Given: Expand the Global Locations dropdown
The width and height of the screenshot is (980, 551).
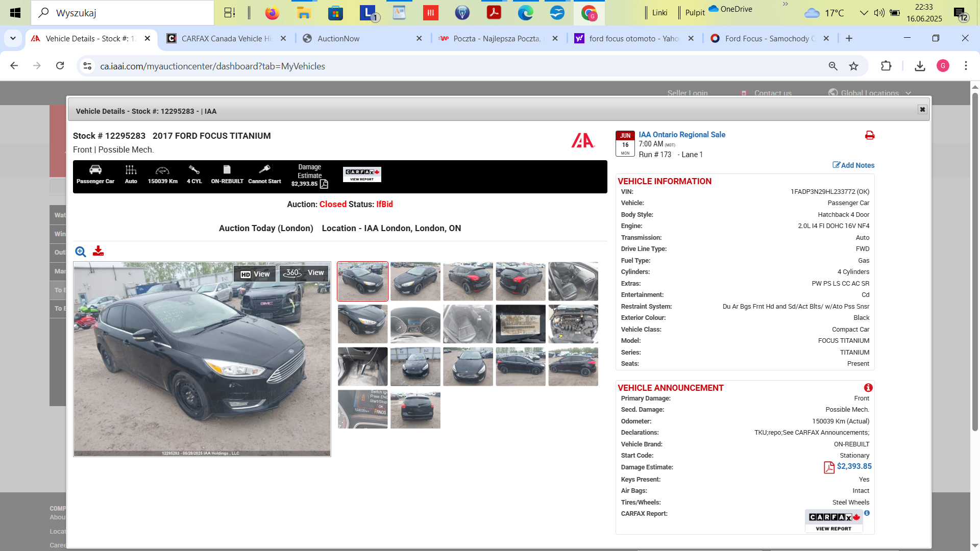Looking at the screenshot, I should 870,93.
